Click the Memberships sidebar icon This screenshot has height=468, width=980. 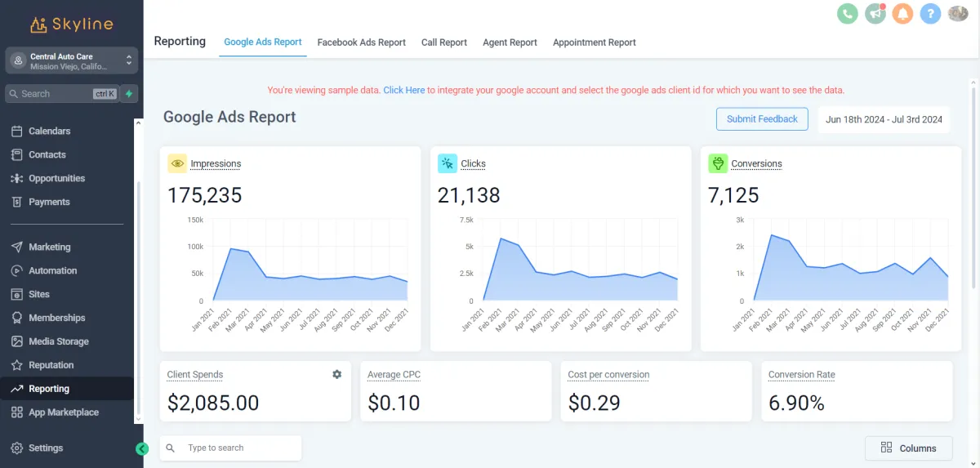click(x=16, y=318)
